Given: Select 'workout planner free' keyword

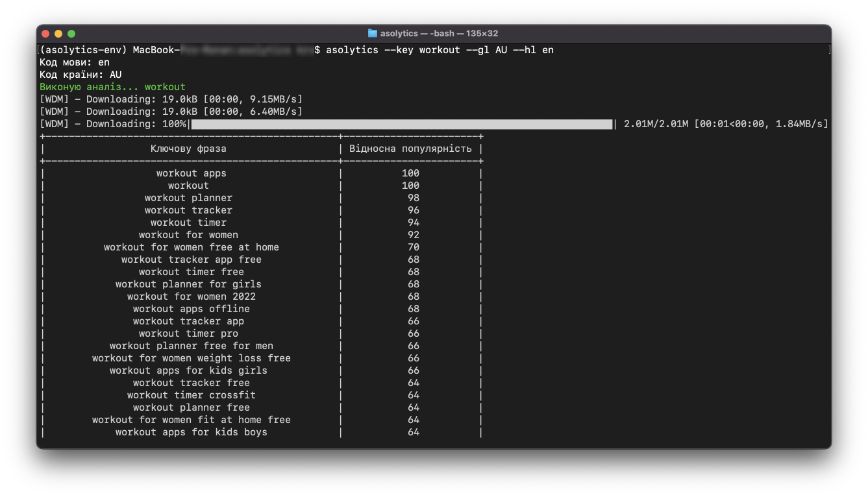Looking at the screenshot, I should [192, 407].
